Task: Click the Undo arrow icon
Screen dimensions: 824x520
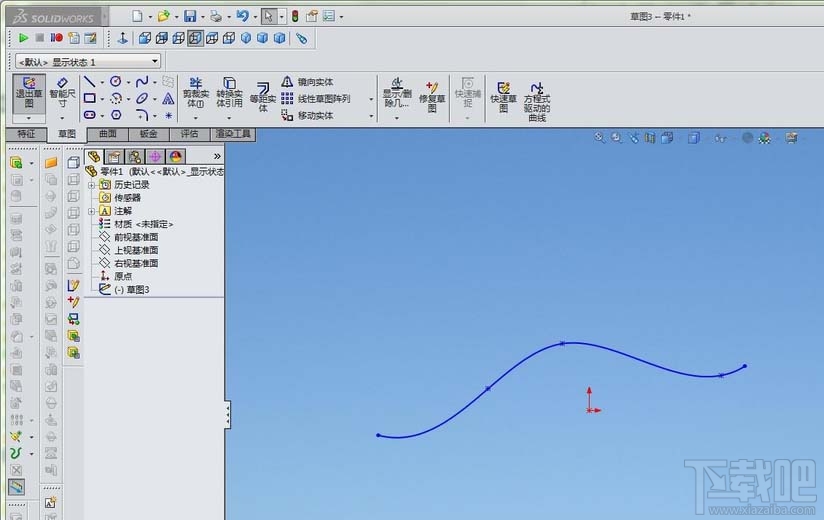Action: pyautogui.click(x=242, y=16)
